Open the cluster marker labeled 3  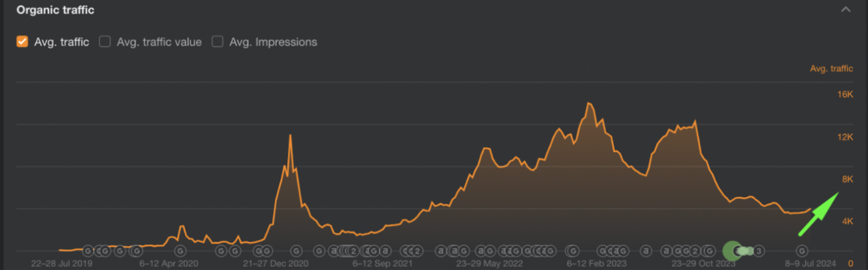(759, 250)
